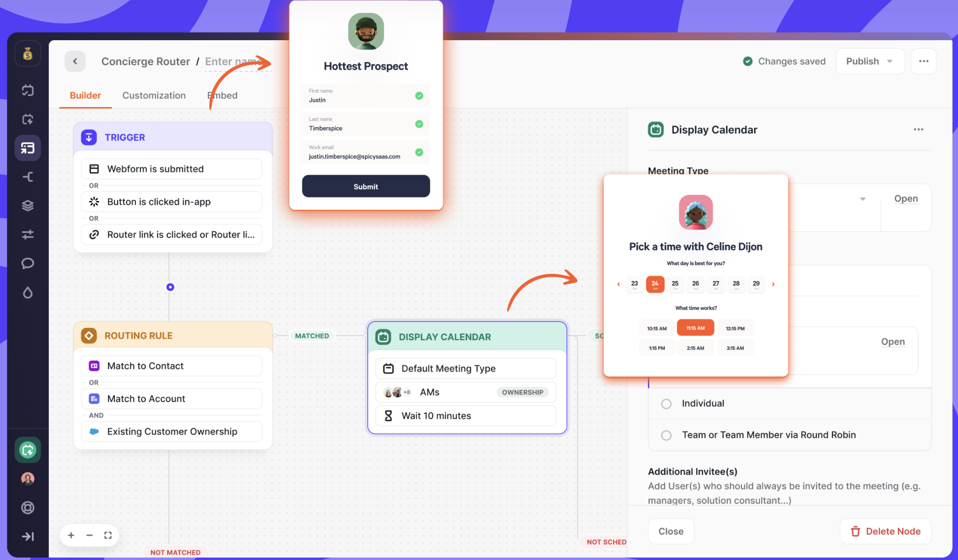958x560 pixels.
Task: Select Team or Team Member via Round Robin
Action: point(666,435)
